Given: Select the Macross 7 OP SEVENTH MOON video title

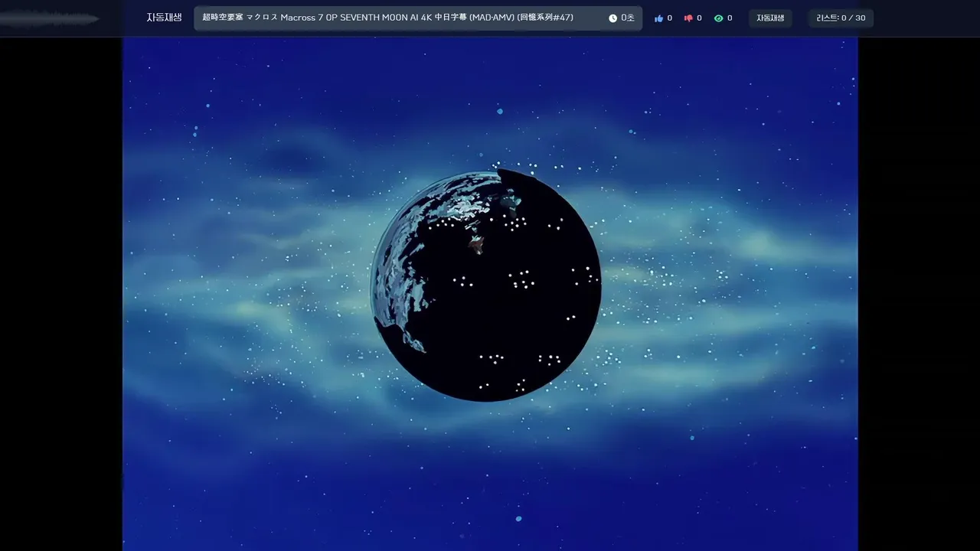Looking at the screenshot, I should [x=387, y=18].
